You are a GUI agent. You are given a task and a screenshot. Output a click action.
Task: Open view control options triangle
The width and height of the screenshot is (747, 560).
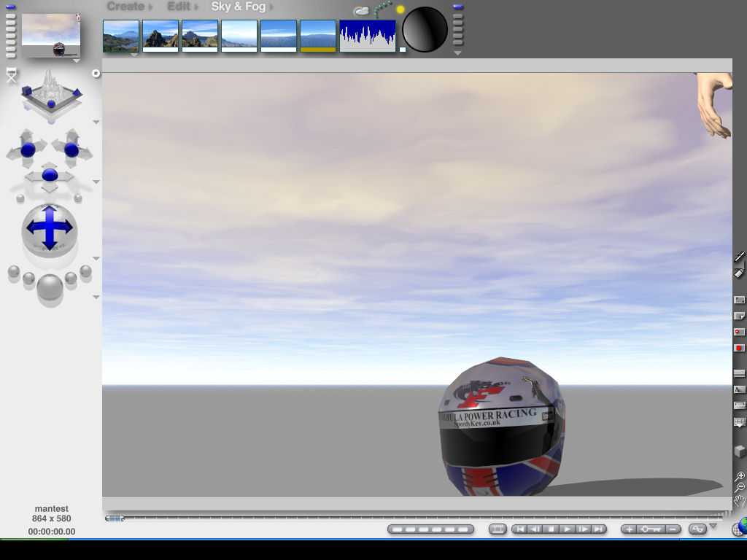pos(96,122)
